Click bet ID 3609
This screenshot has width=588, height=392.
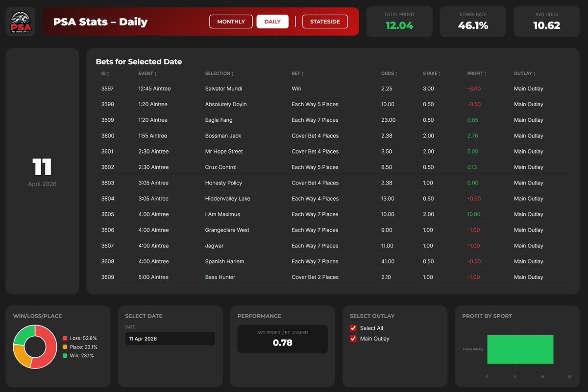pyautogui.click(x=107, y=277)
